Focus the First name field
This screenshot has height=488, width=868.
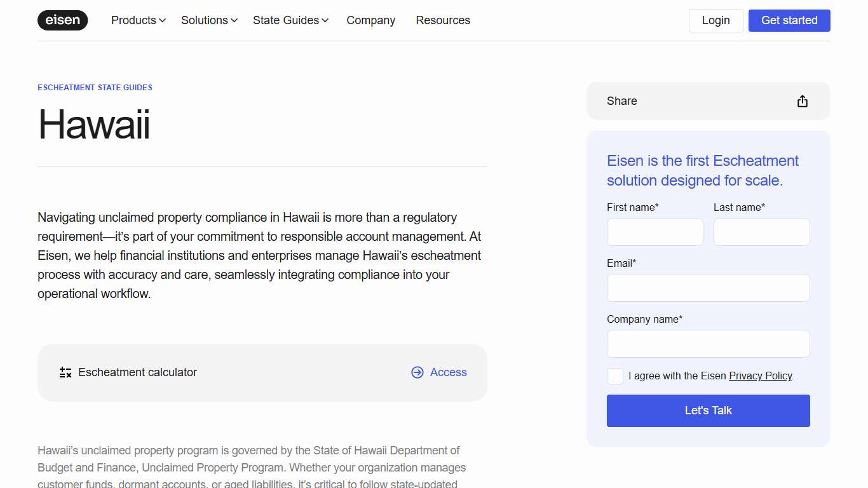tap(654, 232)
